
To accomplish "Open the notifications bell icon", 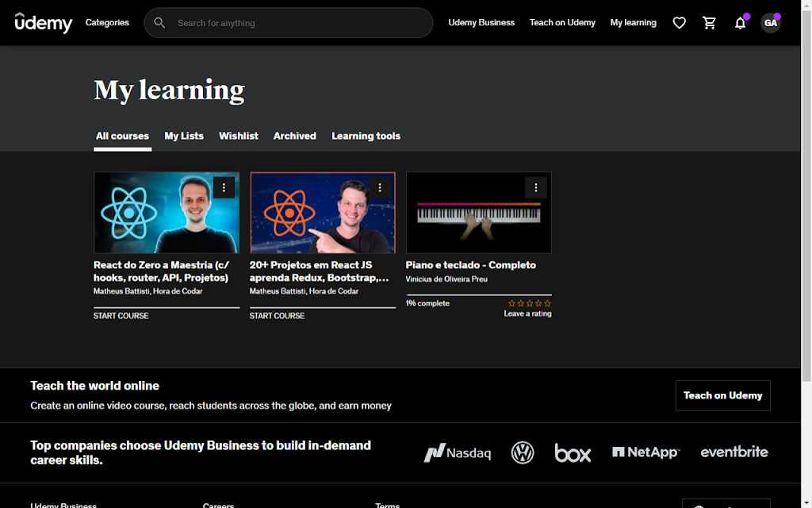I will point(740,23).
